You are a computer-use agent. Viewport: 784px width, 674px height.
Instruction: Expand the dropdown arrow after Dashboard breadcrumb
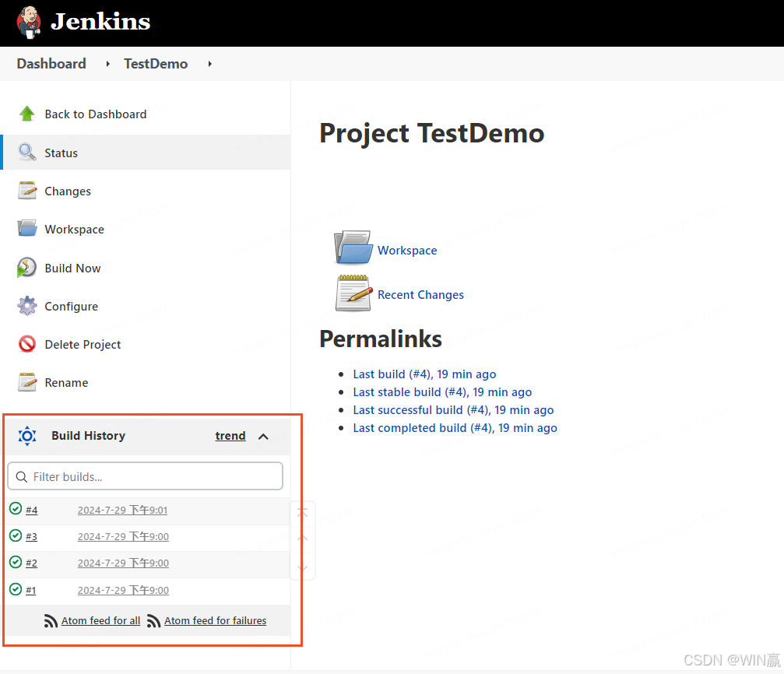pyautogui.click(x=108, y=64)
